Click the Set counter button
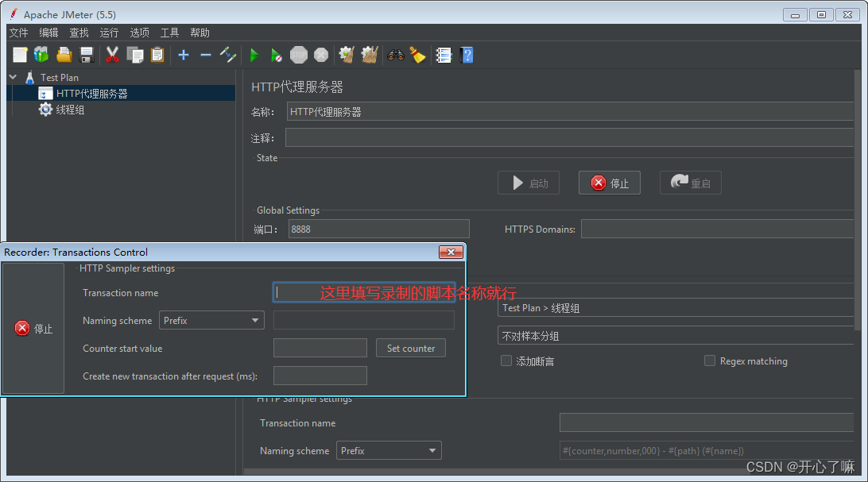 pyautogui.click(x=411, y=349)
